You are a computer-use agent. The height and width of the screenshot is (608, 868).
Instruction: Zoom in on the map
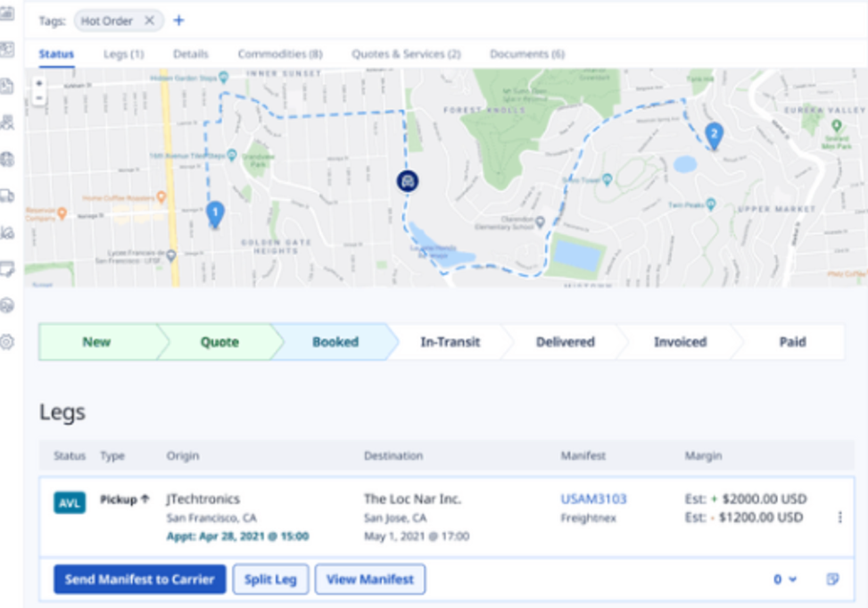[38, 83]
